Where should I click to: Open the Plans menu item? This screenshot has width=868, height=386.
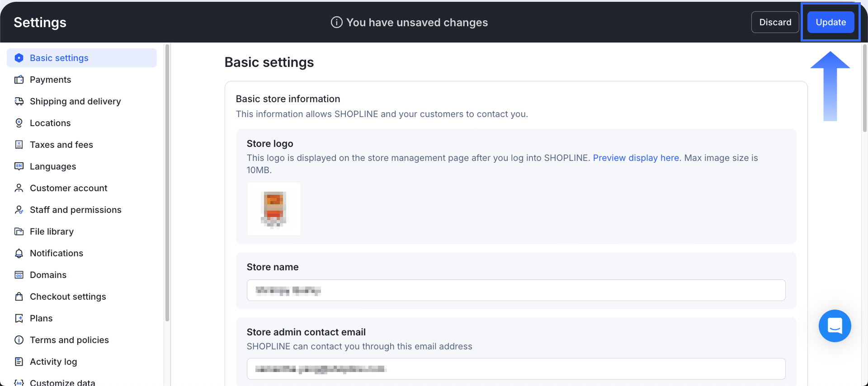pyautogui.click(x=41, y=318)
